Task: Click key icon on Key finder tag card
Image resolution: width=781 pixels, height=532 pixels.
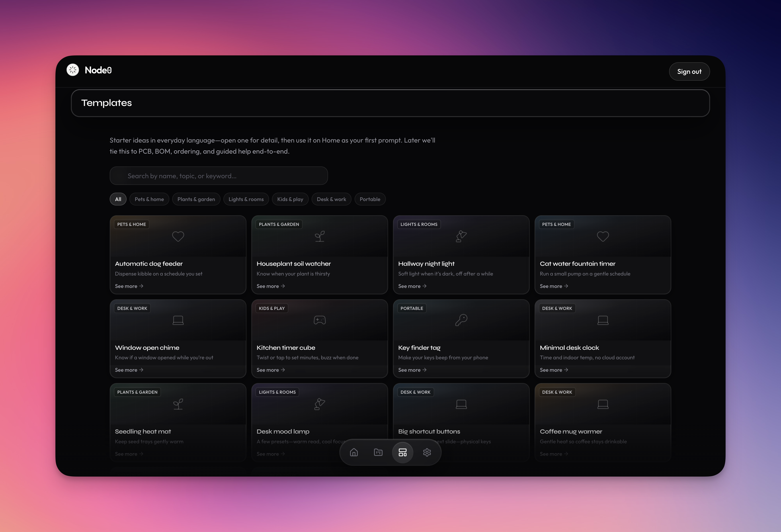Action: (461, 320)
